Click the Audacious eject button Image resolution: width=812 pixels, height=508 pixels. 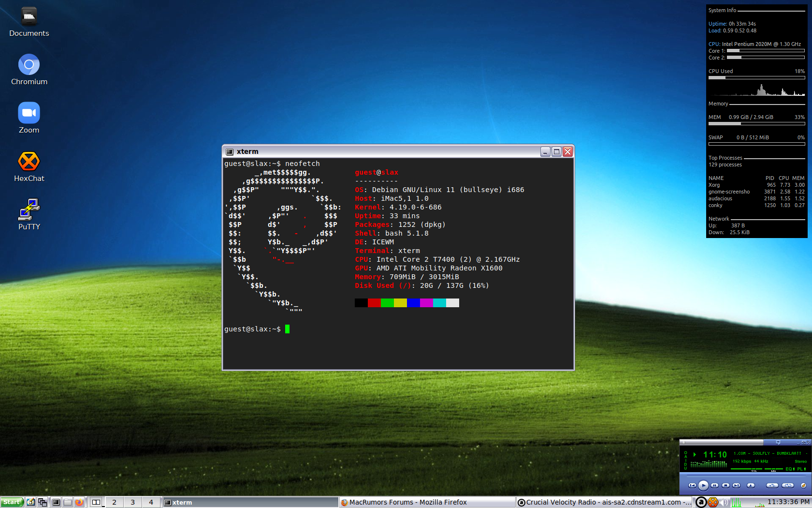[x=751, y=485]
